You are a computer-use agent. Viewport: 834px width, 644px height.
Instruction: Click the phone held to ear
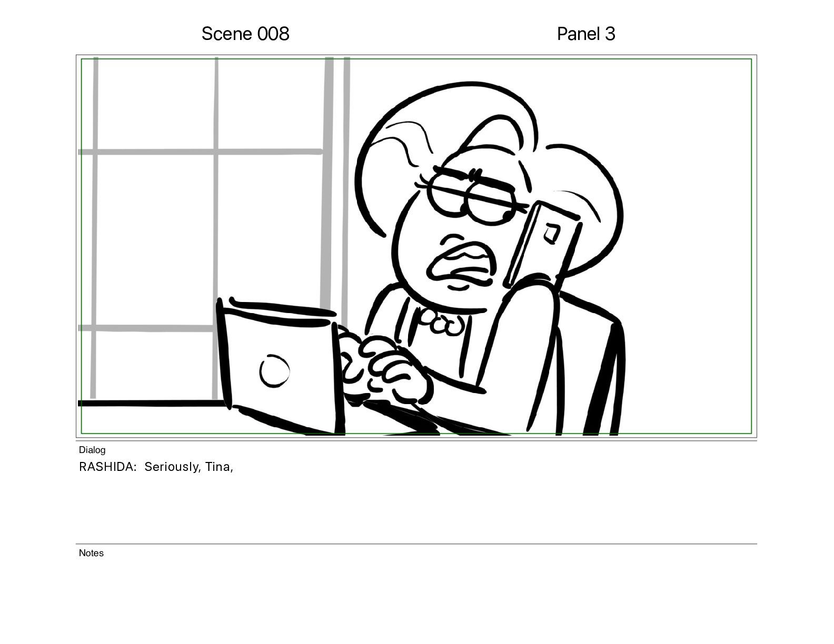click(542, 245)
